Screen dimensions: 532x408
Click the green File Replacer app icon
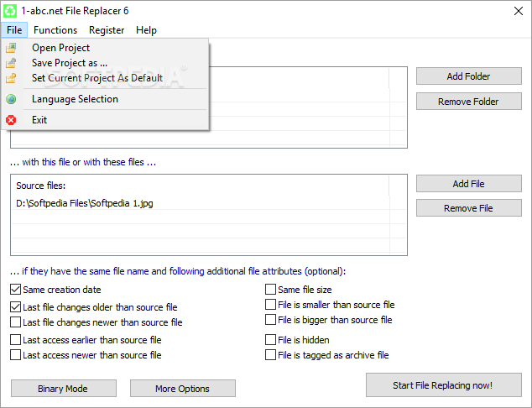coord(10,11)
